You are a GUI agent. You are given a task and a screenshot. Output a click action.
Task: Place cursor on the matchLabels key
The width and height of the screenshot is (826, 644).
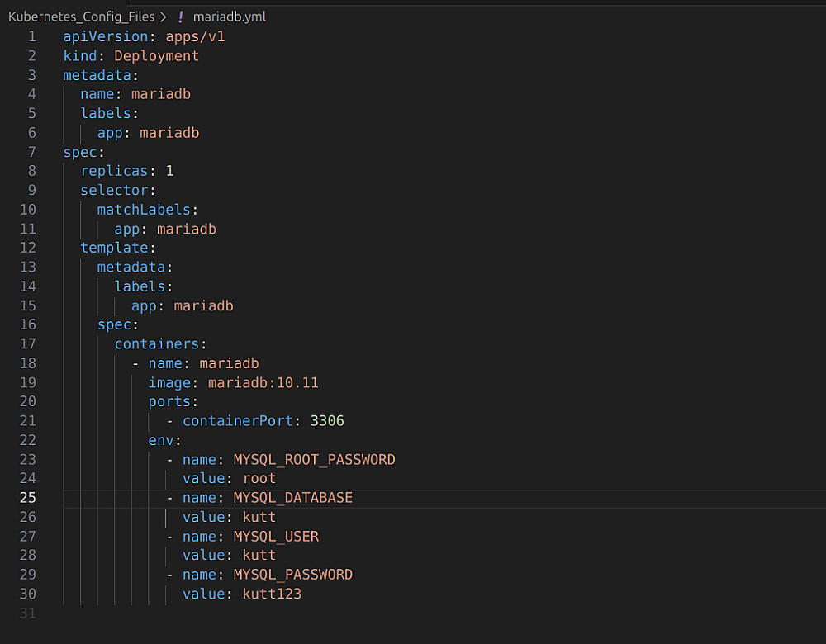pos(144,210)
